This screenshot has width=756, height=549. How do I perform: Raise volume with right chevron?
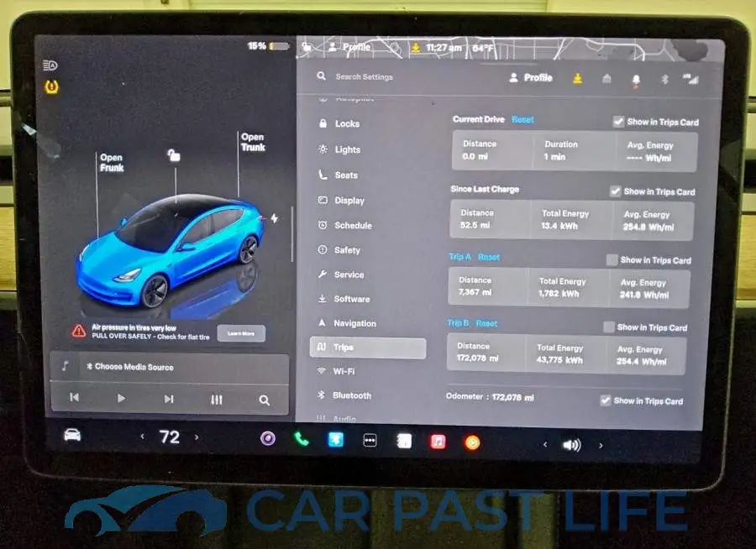tap(601, 446)
